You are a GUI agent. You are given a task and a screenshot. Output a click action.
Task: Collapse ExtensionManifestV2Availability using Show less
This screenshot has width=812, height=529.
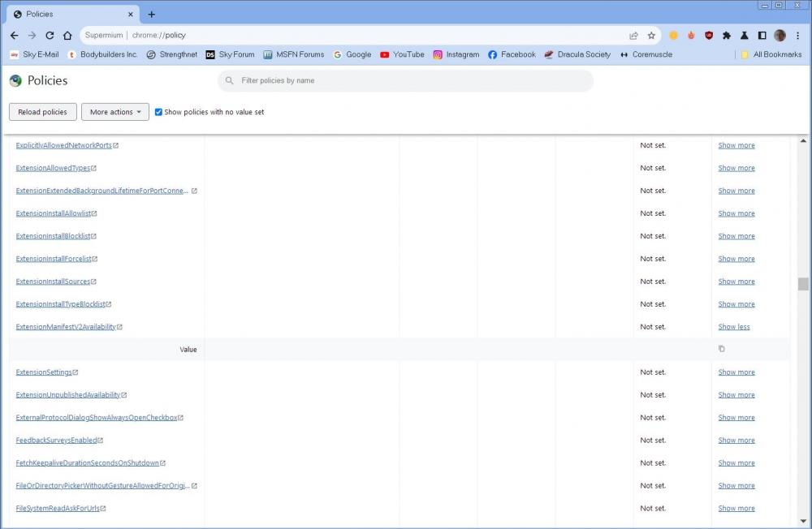(x=733, y=327)
